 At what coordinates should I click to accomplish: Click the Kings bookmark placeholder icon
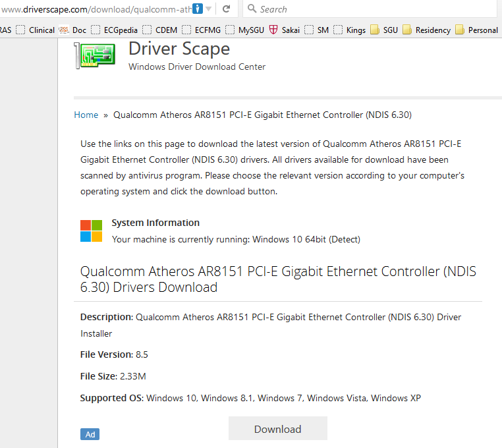point(338,30)
